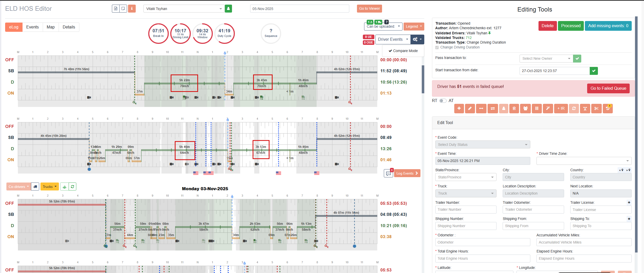Open the Legend dropdown
644x273 pixels.
click(x=414, y=26)
